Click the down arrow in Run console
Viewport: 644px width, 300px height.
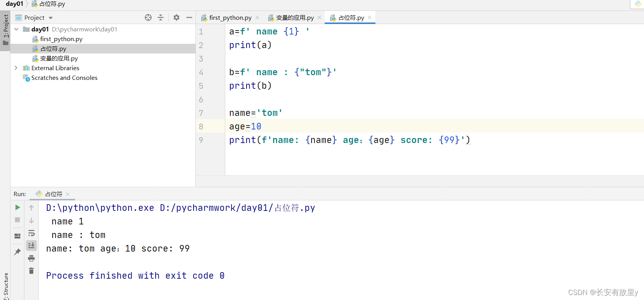[x=31, y=220]
